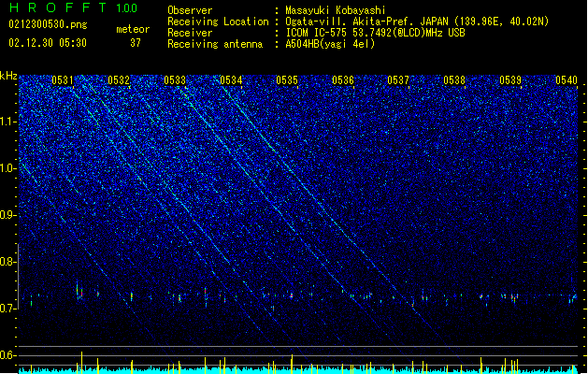
Task: Select the filename 0212300530.png
Action: click(x=48, y=24)
